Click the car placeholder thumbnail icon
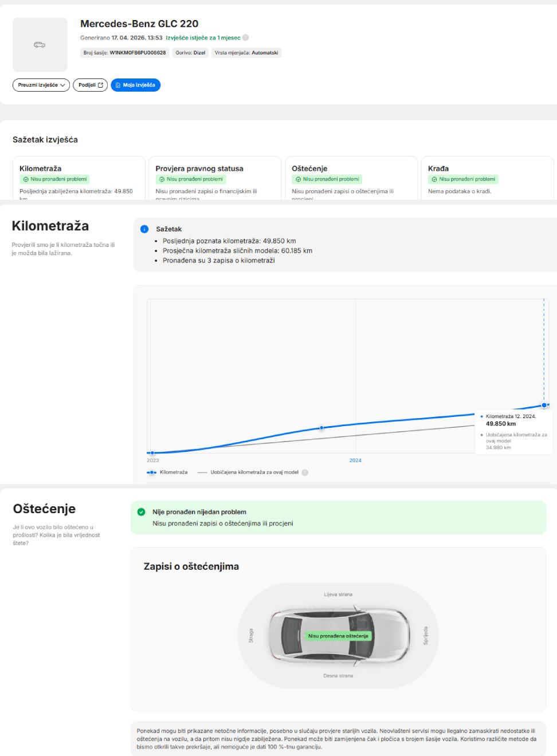The width and height of the screenshot is (557, 756). [40, 45]
